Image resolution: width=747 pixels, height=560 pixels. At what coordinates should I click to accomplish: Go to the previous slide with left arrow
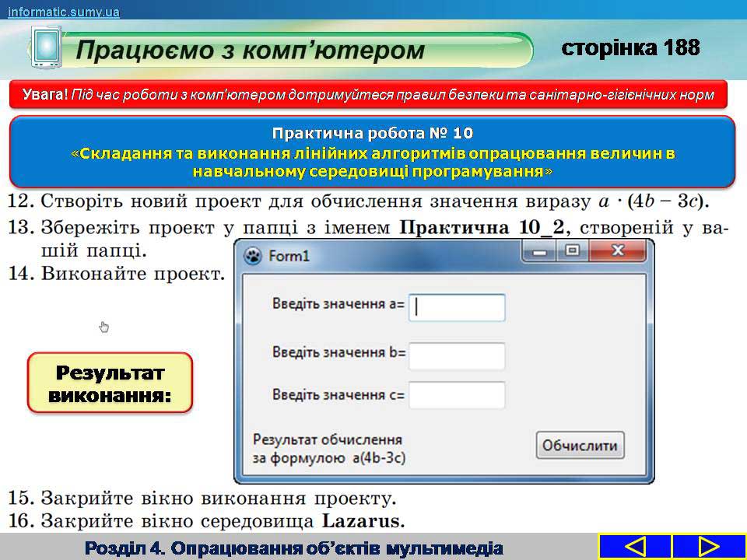click(635, 546)
